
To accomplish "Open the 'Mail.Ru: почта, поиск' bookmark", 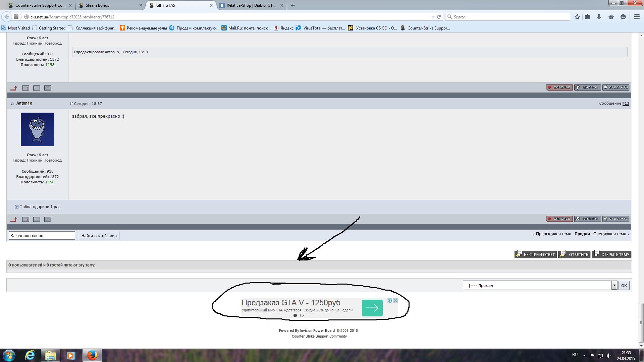I will point(247,28).
